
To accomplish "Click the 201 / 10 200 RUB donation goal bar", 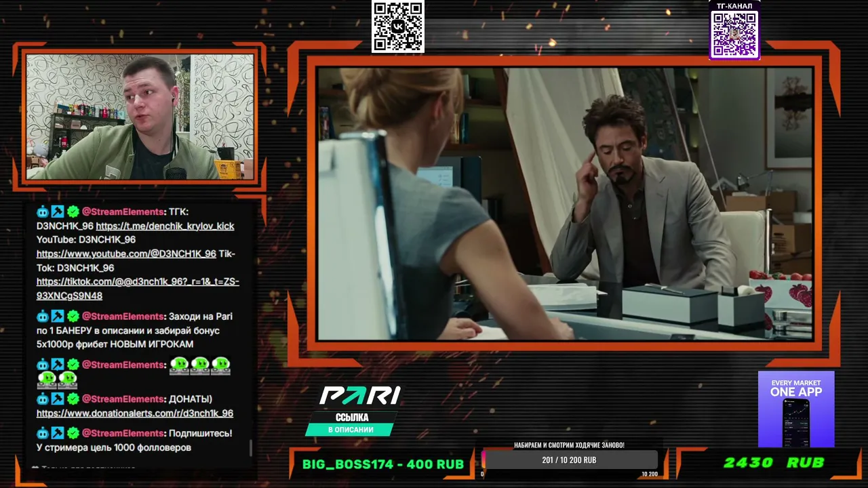I will [570, 460].
